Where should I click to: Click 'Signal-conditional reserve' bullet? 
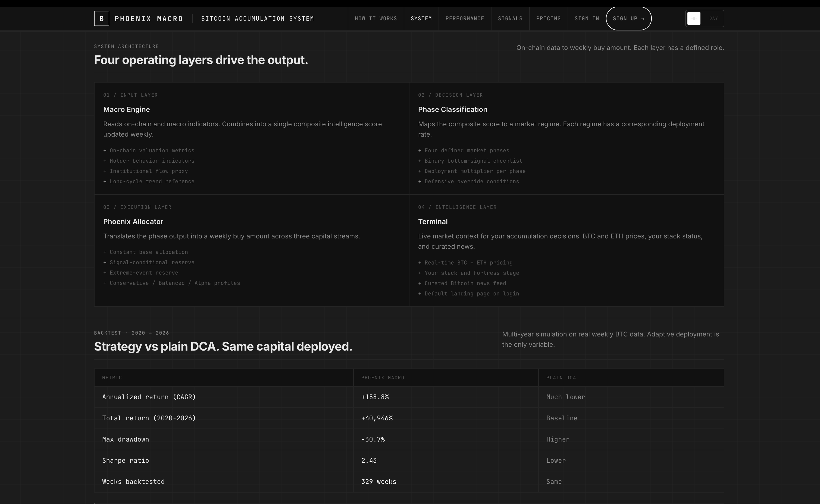click(149, 263)
